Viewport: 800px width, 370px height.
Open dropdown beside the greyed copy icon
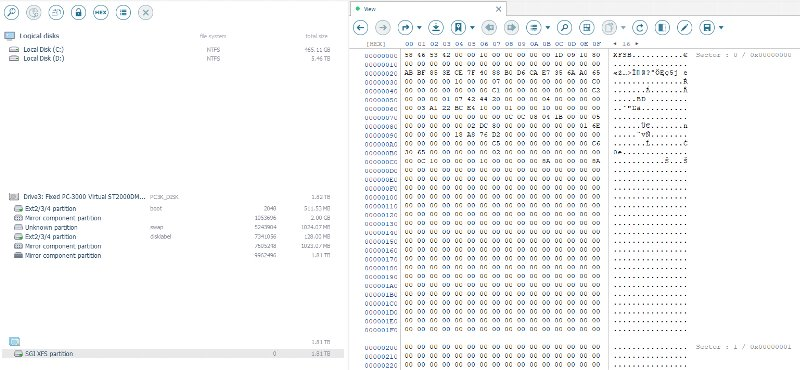point(623,27)
